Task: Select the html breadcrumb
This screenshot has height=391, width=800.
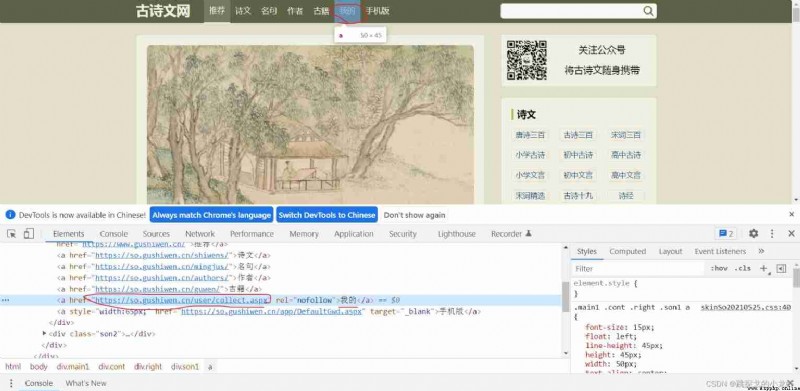Action: [13, 366]
